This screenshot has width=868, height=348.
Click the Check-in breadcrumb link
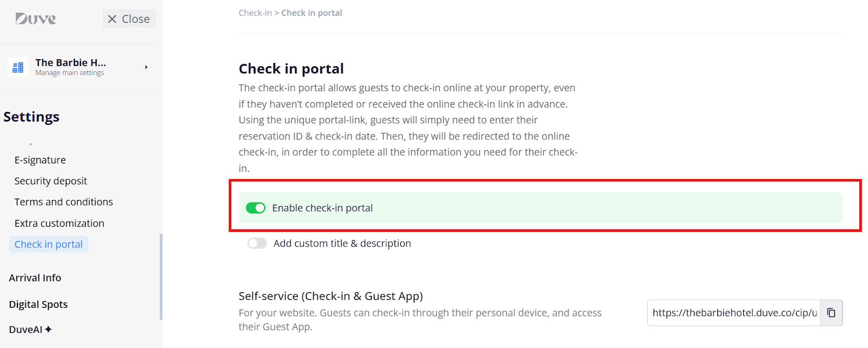[x=255, y=12]
